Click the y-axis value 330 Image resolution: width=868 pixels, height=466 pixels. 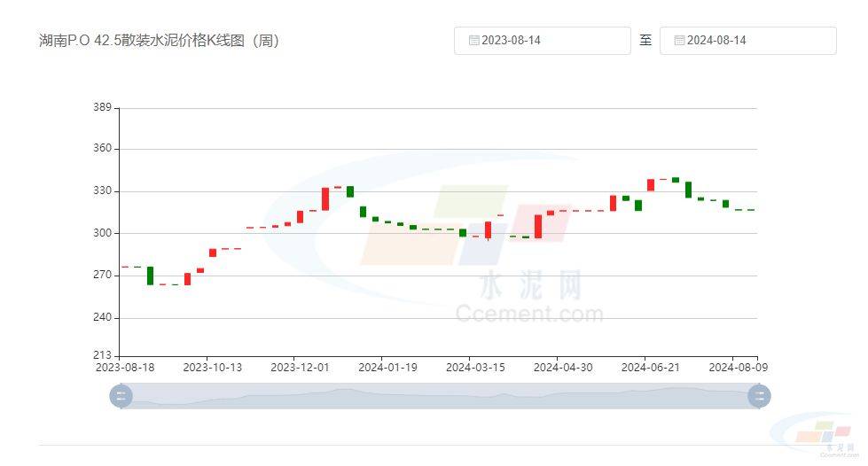103,190
